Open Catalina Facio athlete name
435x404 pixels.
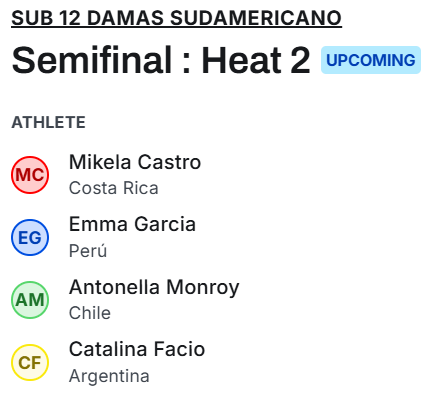click(x=137, y=349)
